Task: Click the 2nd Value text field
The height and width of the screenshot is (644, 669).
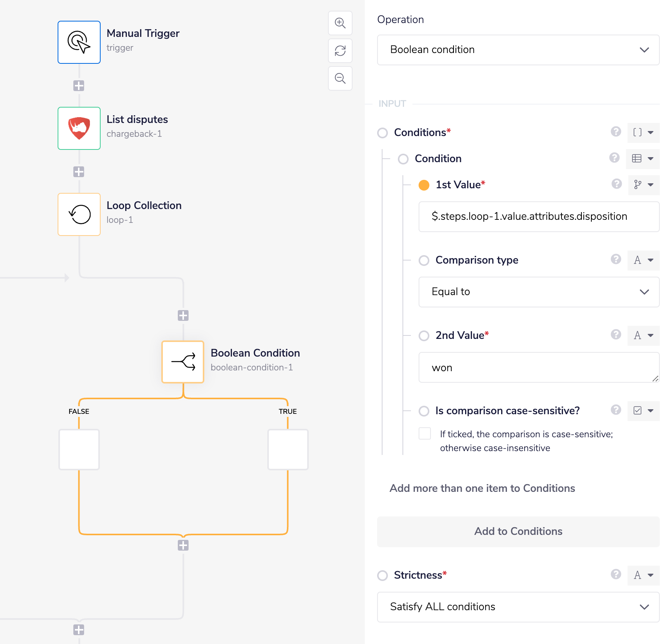Action: [x=539, y=368]
